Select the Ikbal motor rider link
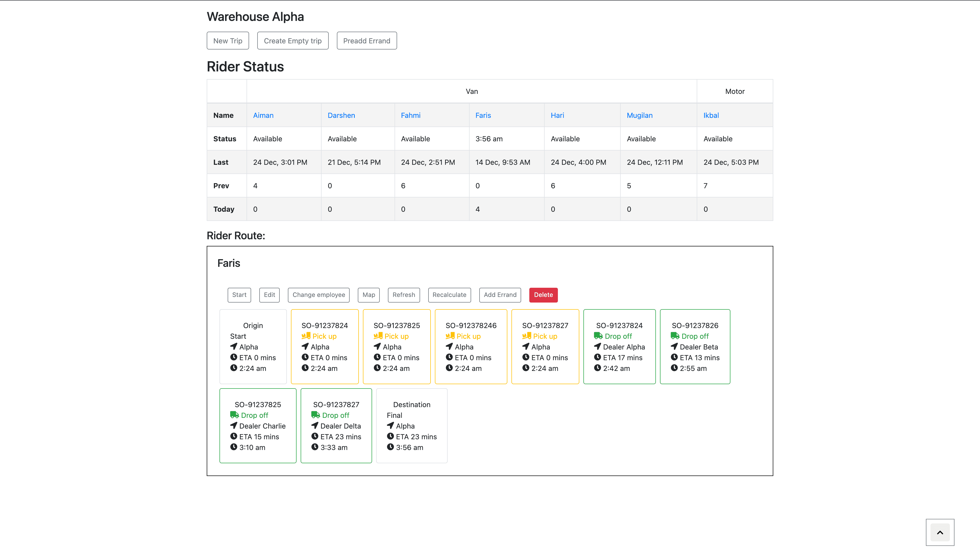Viewport: 980px width, 551px height. (x=711, y=115)
